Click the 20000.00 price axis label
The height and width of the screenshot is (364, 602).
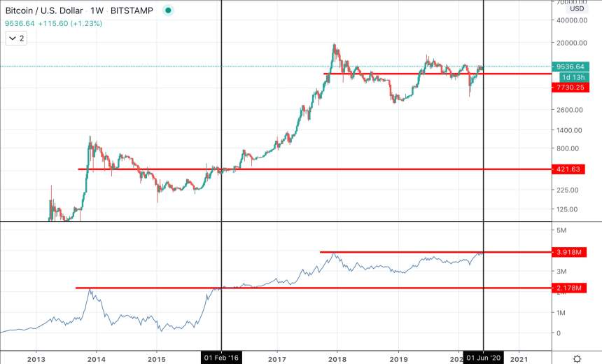coord(572,43)
